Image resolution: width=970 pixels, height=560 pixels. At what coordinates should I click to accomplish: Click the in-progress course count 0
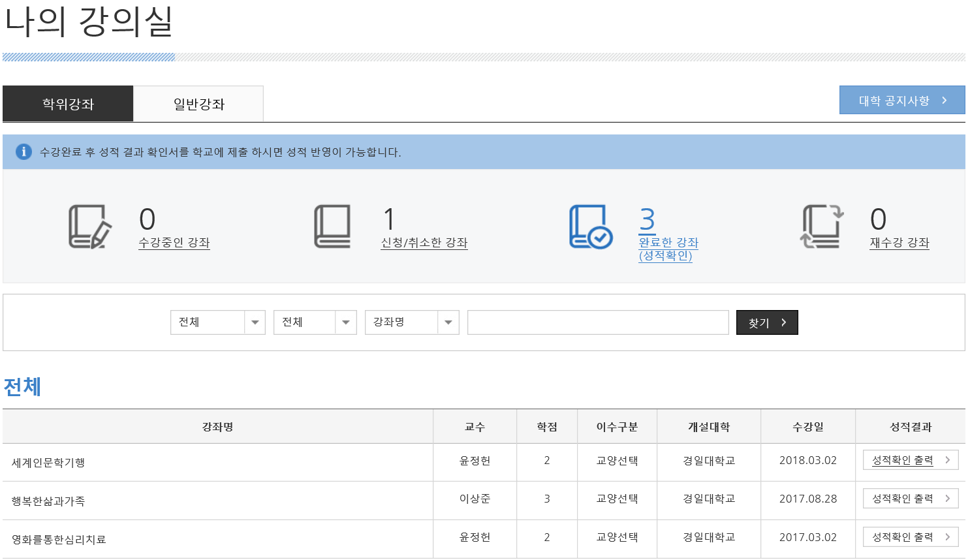coord(148,220)
